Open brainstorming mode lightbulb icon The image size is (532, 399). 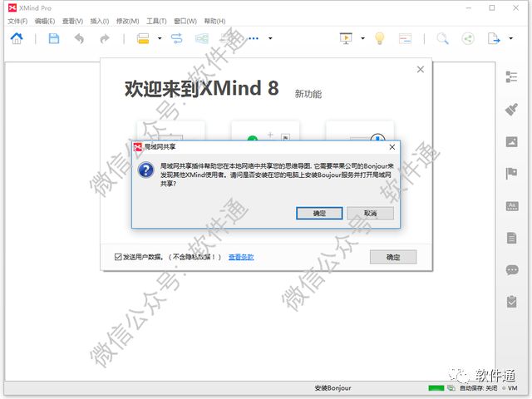click(379, 38)
